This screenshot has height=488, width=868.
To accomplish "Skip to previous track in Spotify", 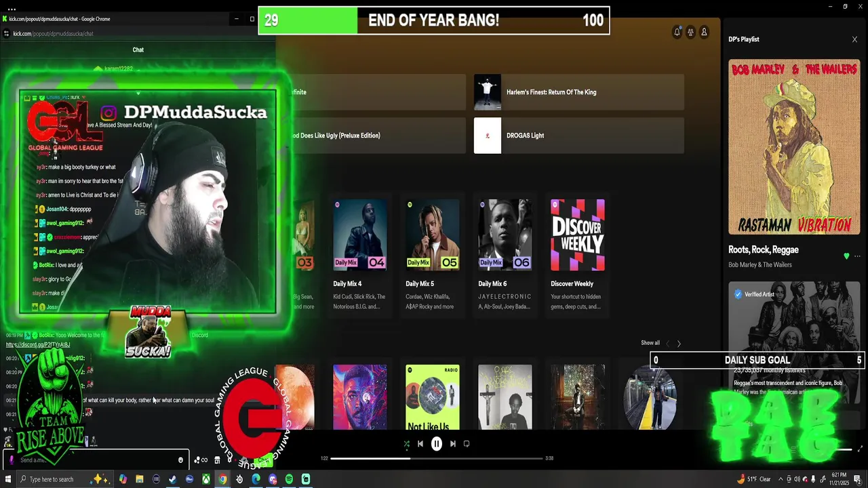I will tap(420, 444).
